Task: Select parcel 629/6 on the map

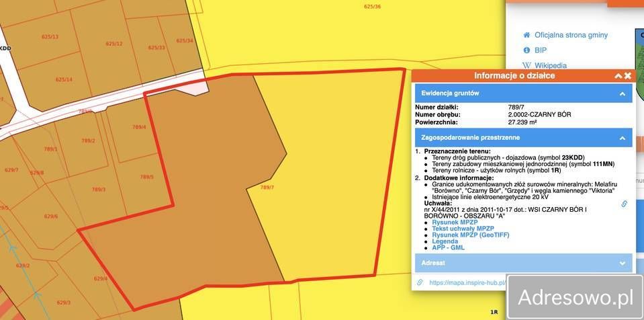Action: pos(51,216)
